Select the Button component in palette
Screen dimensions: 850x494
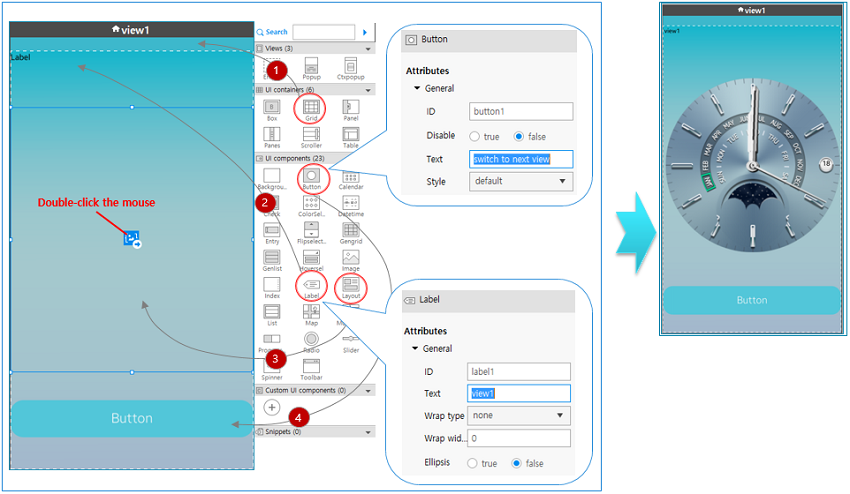click(311, 177)
